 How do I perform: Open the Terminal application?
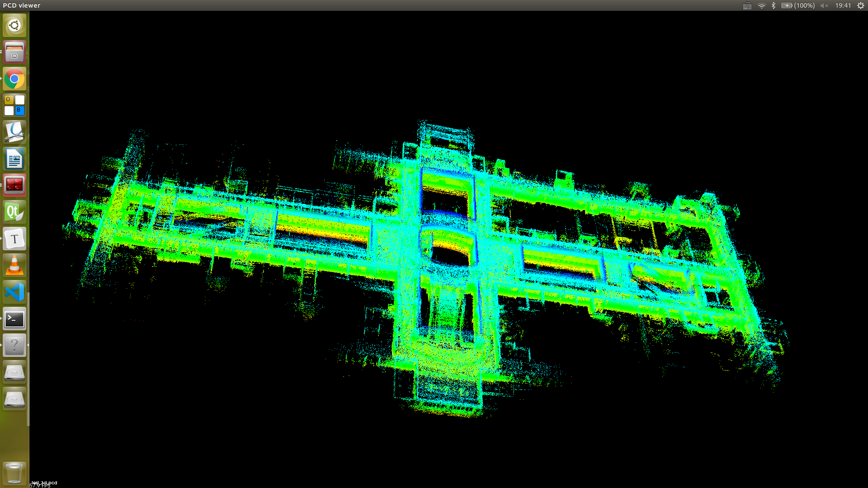pyautogui.click(x=14, y=319)
